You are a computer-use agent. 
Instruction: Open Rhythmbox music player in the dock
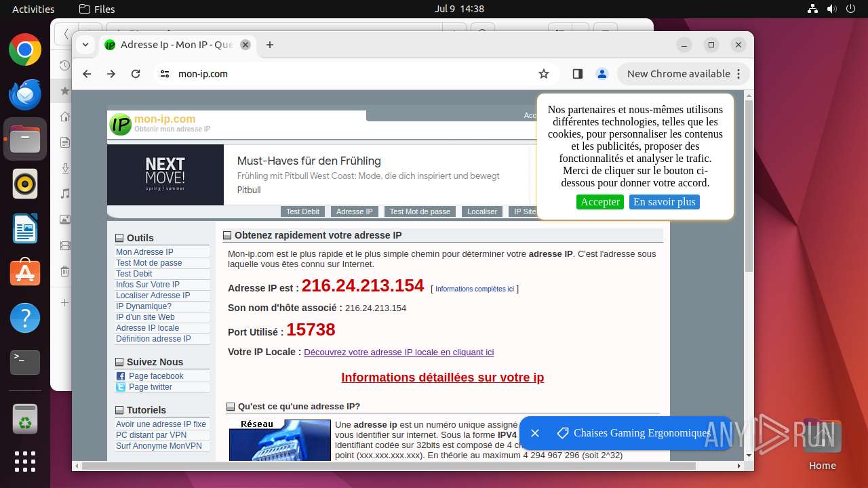click(25, 184)
